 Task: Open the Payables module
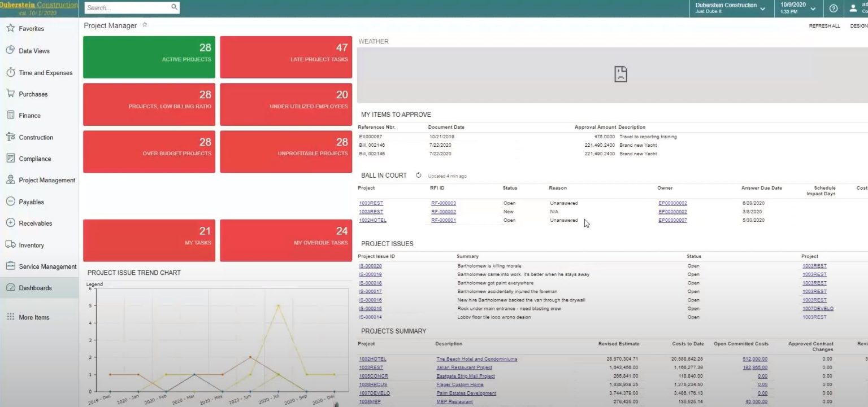33,202
